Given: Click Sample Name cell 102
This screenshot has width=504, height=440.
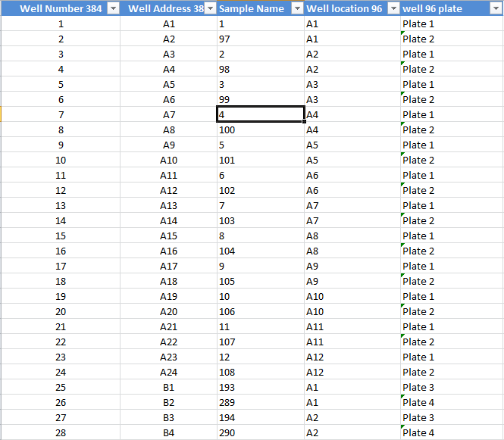Looking at the screenshot, I should pos(261,190).
